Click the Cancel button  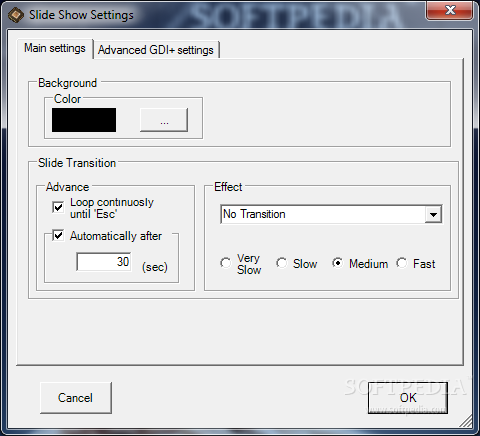pyautogui.click(x=76, y=398)
